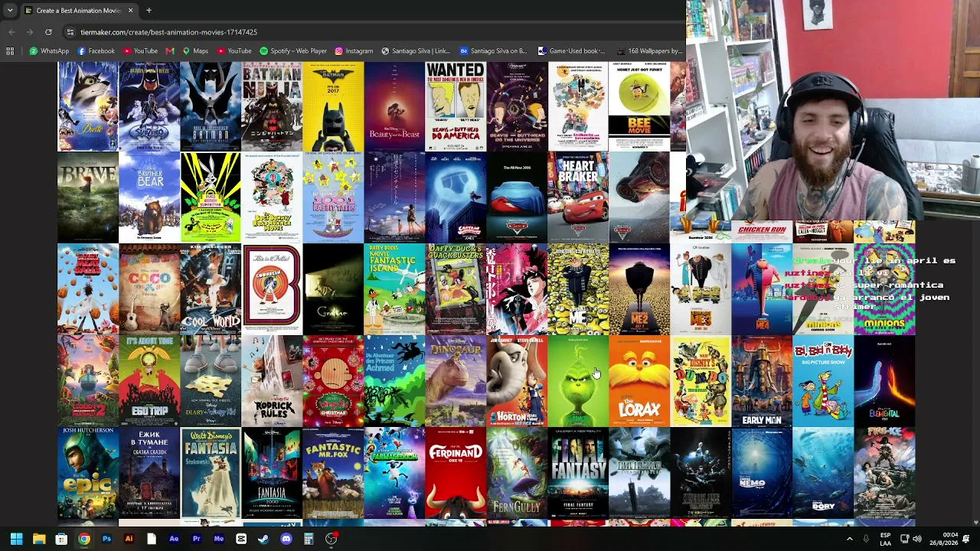Pick the Ferdinand poster
Viewport: 980px width, 551px height.
pyautogui.click(x=456, y=473)
